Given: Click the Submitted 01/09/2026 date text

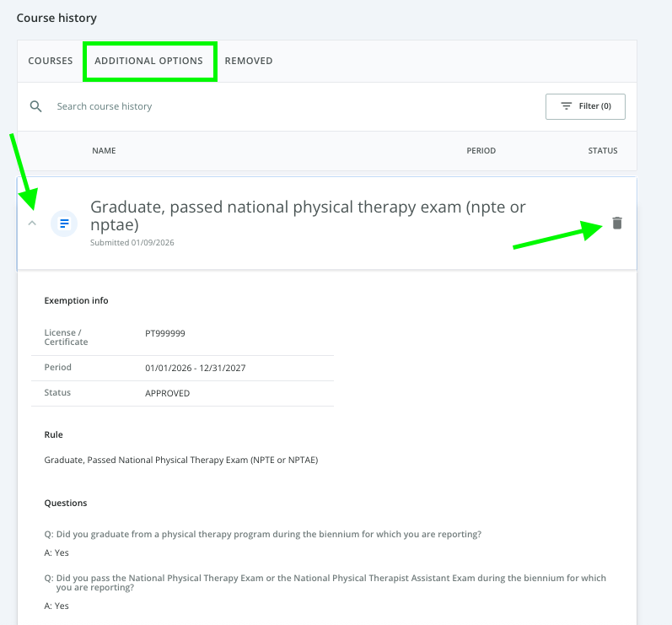Looking at the screenshot, I should click(132, 243).
